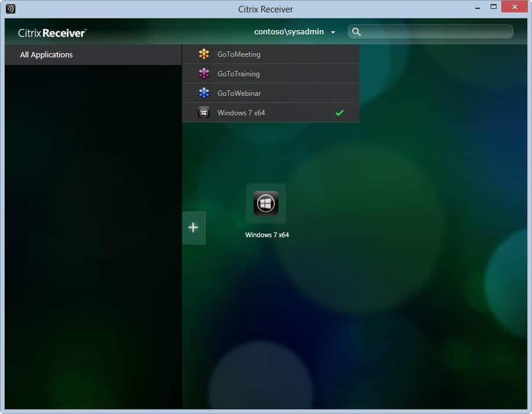The image size is (532, 414).
Task: Click inside the search input field
Action: (430, 31)
